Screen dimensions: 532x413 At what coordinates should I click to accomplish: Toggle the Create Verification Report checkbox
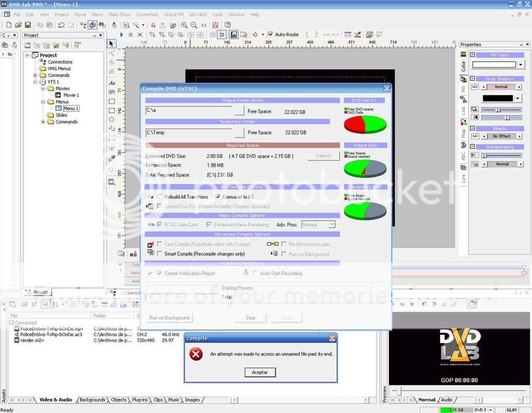[x=159, y=273]
